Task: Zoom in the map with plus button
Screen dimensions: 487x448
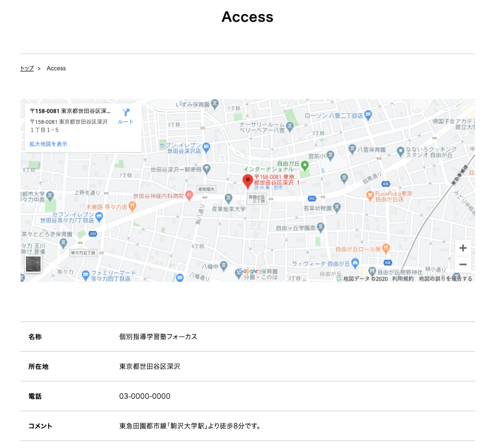Action: 463,248
